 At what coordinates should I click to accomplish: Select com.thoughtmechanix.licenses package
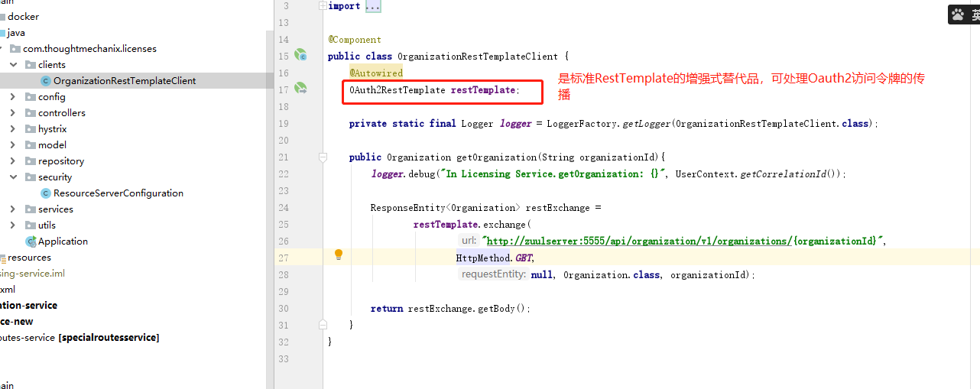89,49
